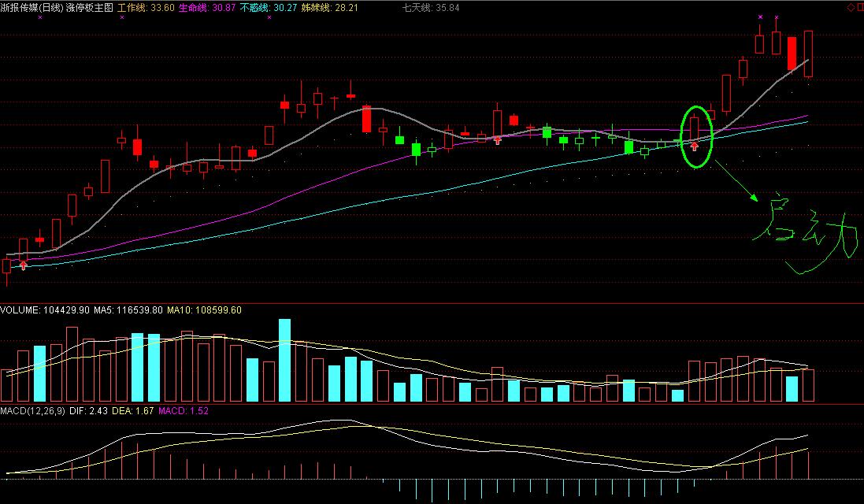This screenshot has height=504, width=864.
Task: Select the 生命线: 30.87 indicator value
Action: (x=207, y=8)
